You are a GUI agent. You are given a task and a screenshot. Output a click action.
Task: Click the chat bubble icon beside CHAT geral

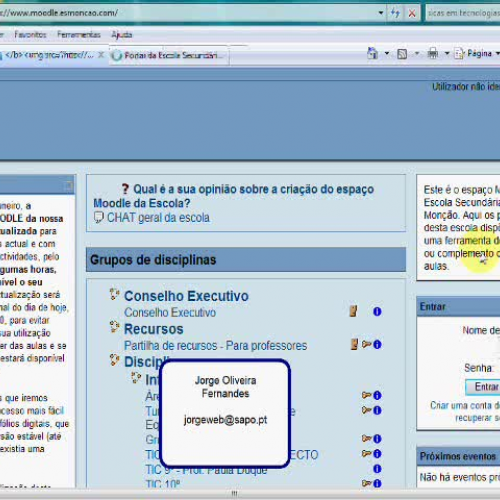[x=99, y=218]
